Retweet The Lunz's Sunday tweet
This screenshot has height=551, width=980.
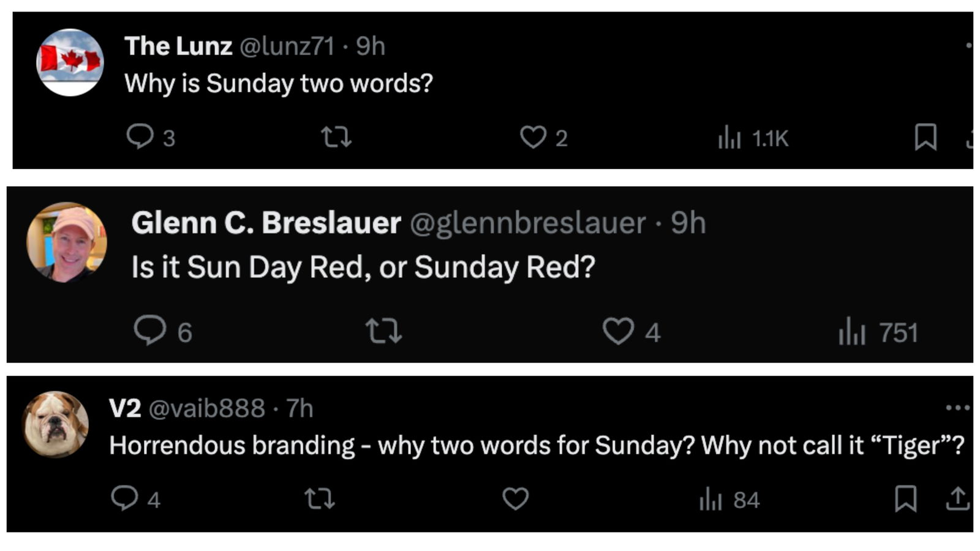point(336,137)
